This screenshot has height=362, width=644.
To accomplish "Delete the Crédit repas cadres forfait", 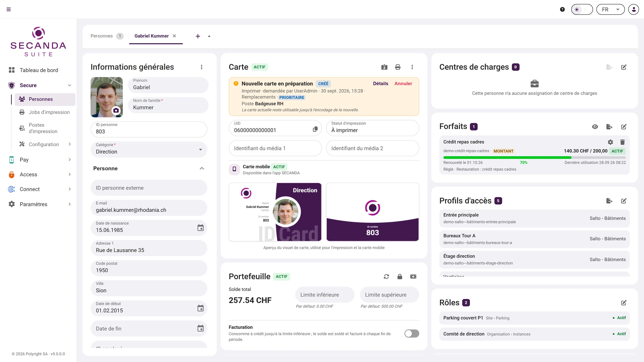I will click(x=623, y=142).
